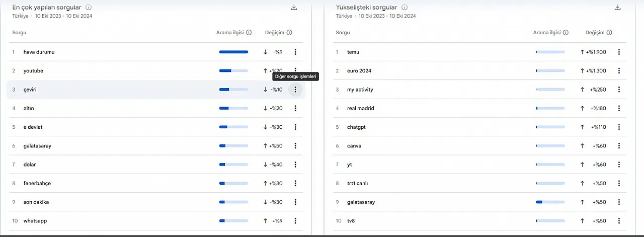Viewport: 644px width, 237px height.
Task: Click Değişim info icon in rising queries panel
Action: click(609, 33)
